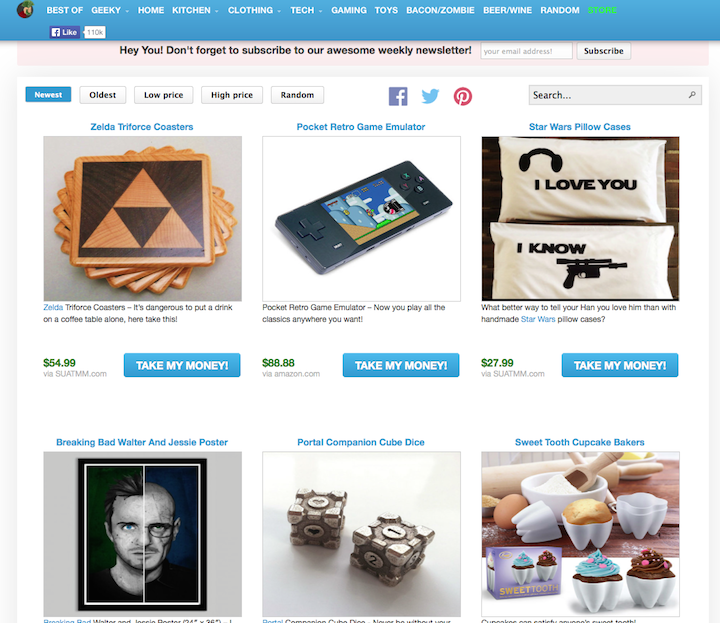Click Take My Money for Zelda coasters
This screenshot has height=623, width=720.
click(x=182, y=365)
